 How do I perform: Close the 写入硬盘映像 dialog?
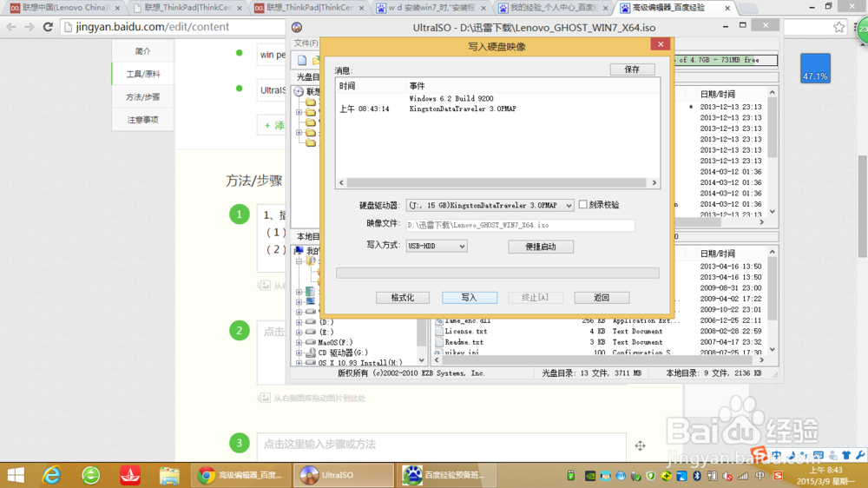661,44
